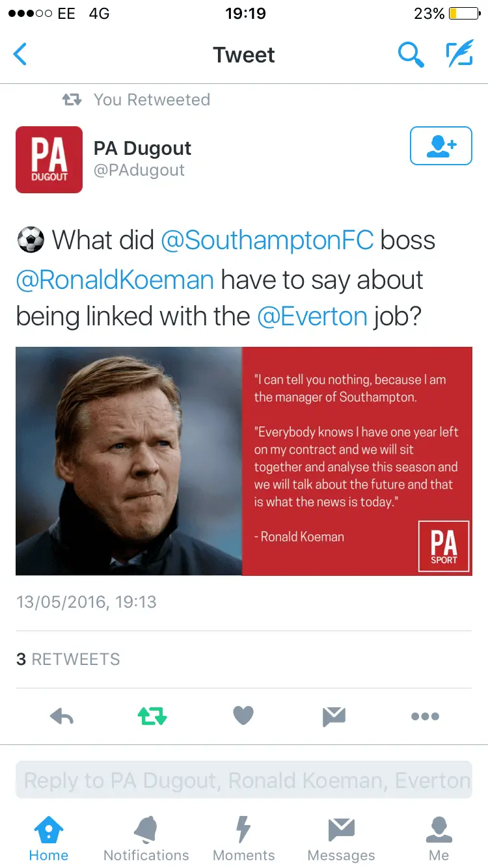Image resolution: width=488 pixels, height=868 pixels.
Task: Go to the Moments tab
Action: coord(244,839)
